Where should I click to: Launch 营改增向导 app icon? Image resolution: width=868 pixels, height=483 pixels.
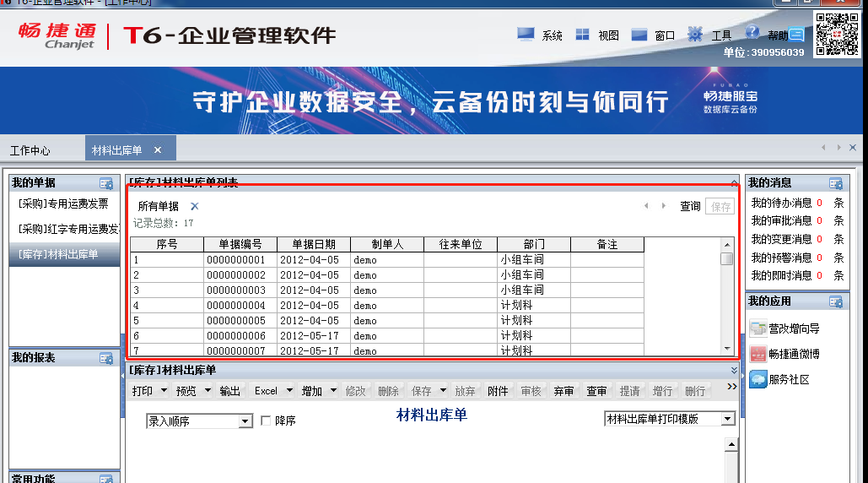click(x=757, y=328)
